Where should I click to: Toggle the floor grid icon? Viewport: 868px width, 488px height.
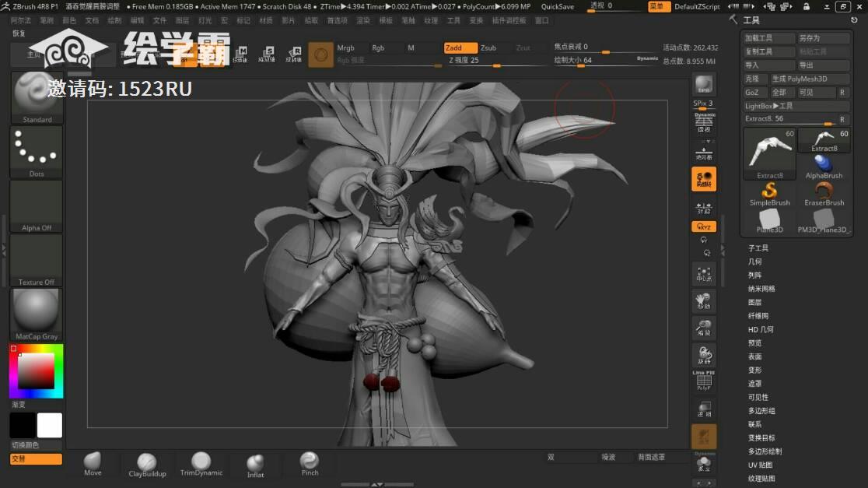click(704, 153)
